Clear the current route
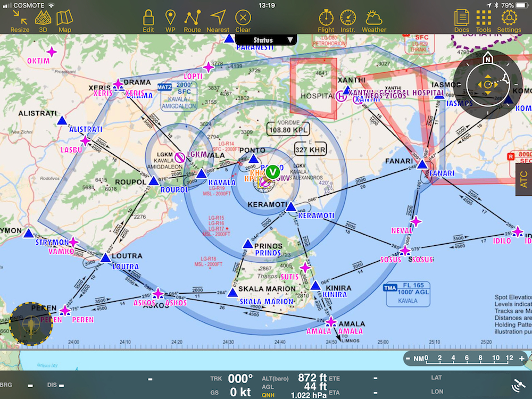The height and width of the screenshot is (399, 532). pos(243,21)
